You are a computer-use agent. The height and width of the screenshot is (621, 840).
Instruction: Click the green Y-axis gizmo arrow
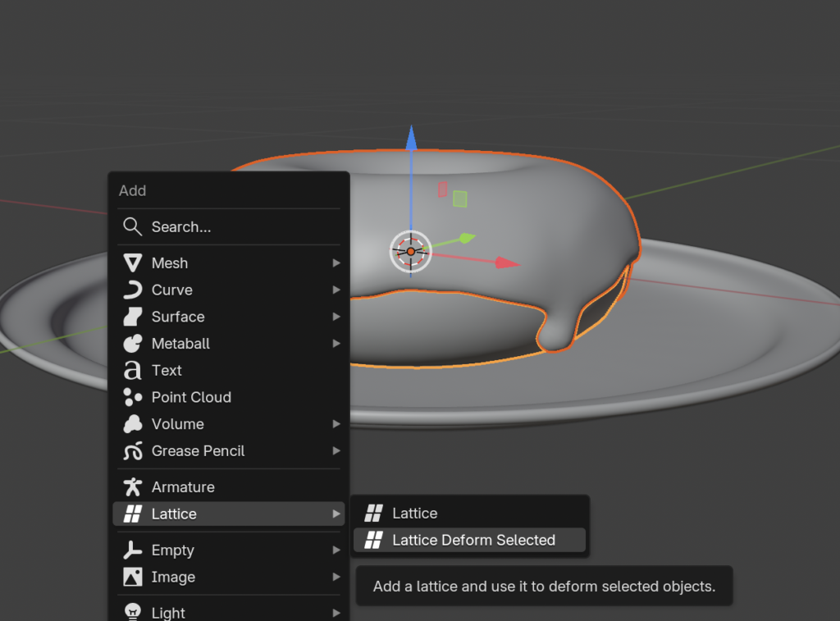click(x=467, y=238)
